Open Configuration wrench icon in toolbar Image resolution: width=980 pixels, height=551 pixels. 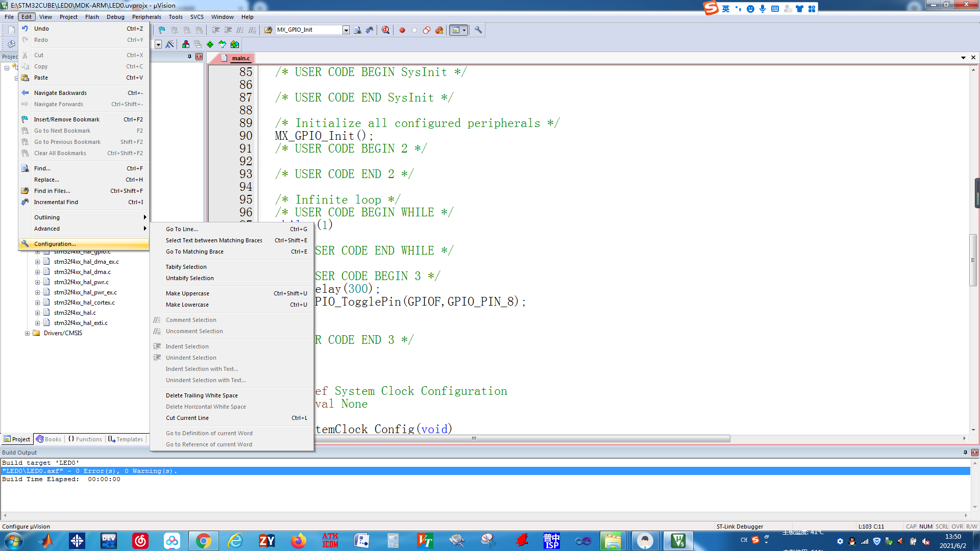(478, 30)
